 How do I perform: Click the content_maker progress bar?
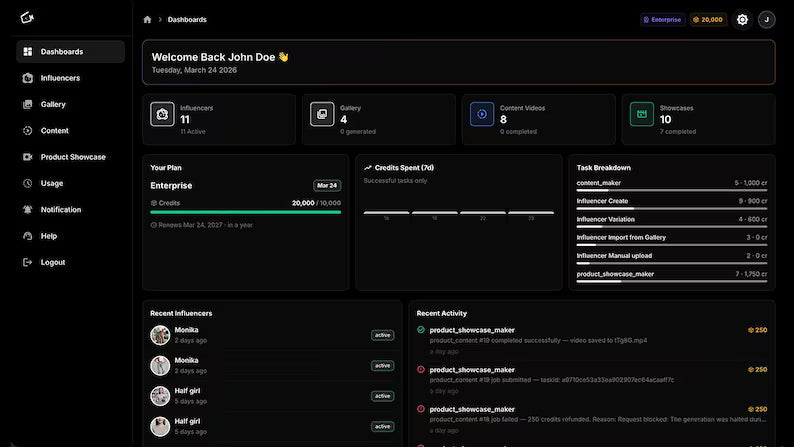671,190
